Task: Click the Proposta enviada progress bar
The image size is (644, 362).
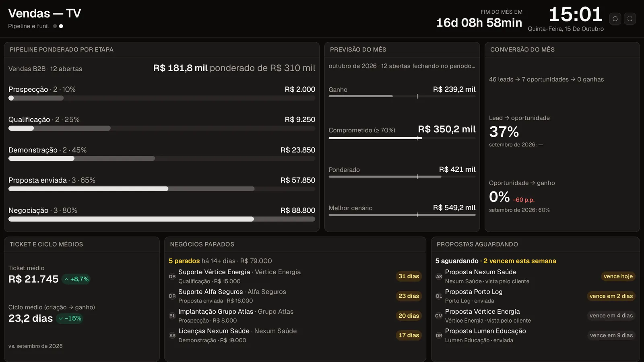Action: 162,189
